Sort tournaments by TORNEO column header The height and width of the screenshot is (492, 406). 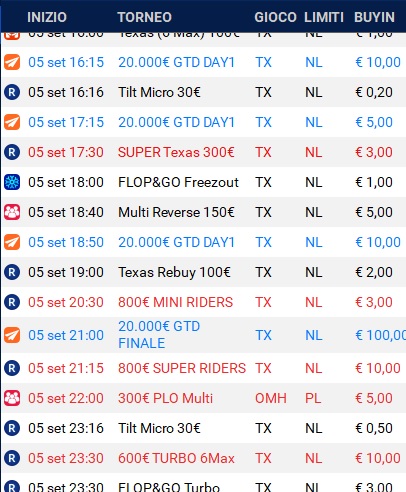[x=145, y=17]
